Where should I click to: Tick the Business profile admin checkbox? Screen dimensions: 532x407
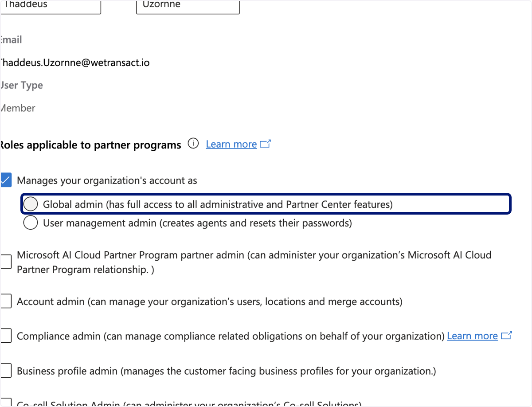coord(5,371)
